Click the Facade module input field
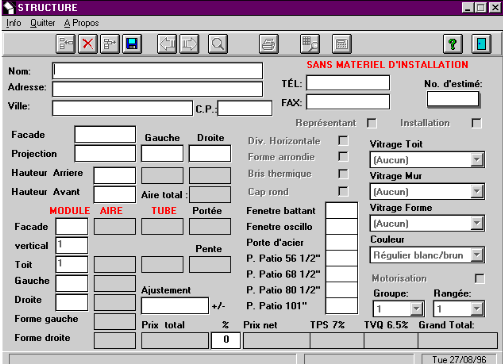503x364 pixels. (72, 226)
